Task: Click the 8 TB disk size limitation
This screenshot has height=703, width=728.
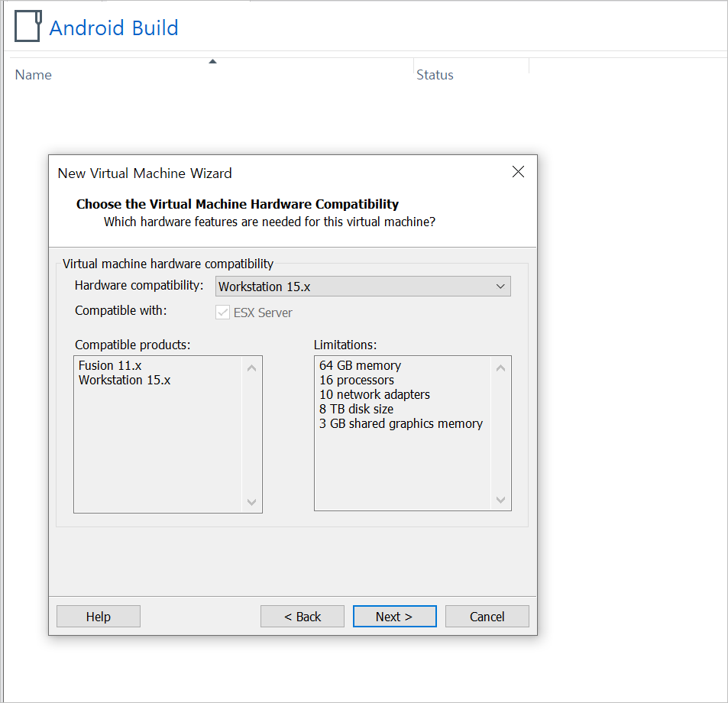Action: (x=356, y=409)
